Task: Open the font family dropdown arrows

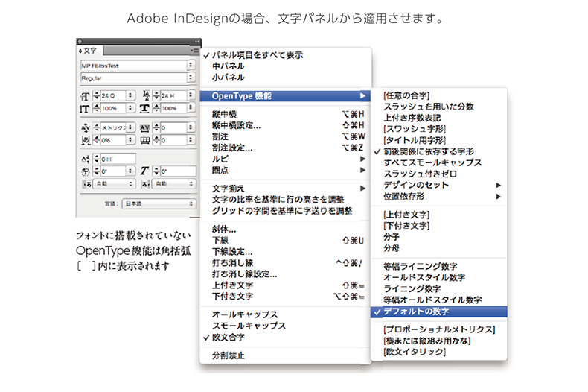Action: pyautogui.click(x=191, y=66)
